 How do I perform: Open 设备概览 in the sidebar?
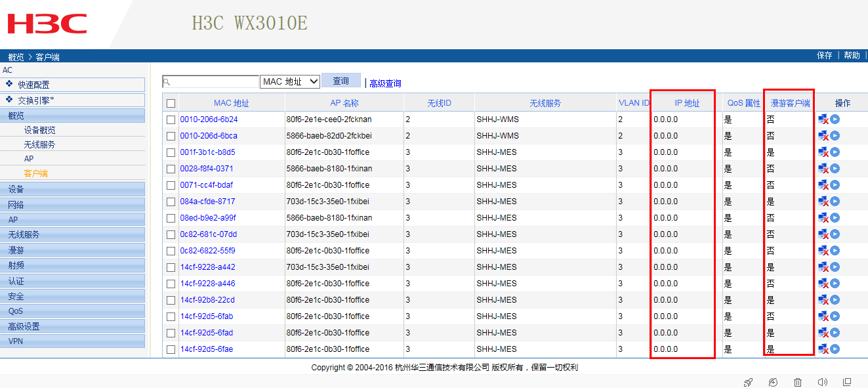click(x=40, y=130)
